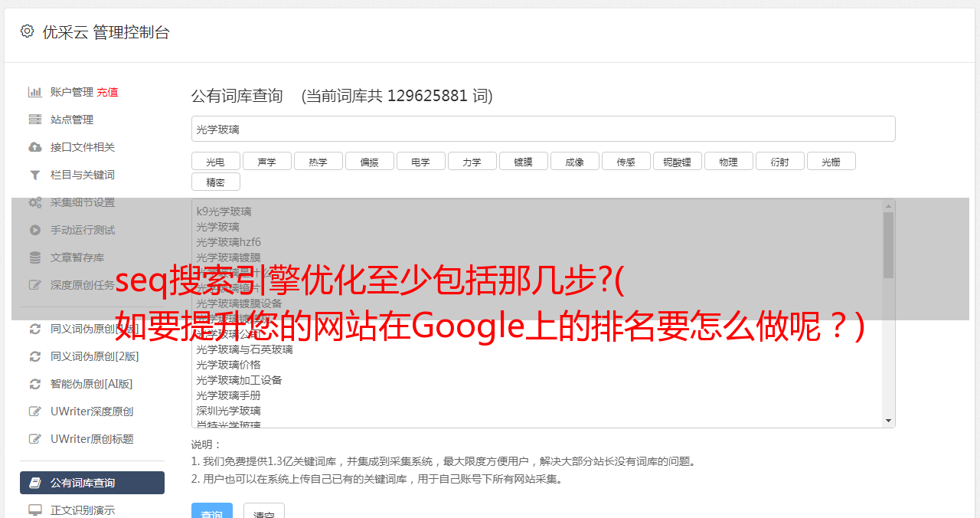Select the k9光学玻璃 result row
Image resolution: width=980 pixels, height=518 pixels.
coord(537,211)
